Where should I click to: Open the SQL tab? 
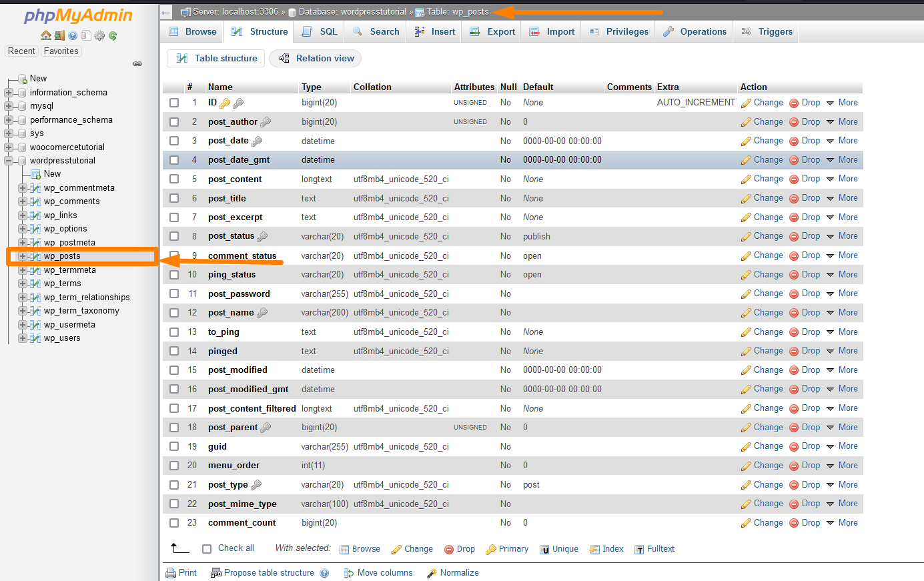pos(320,31)
